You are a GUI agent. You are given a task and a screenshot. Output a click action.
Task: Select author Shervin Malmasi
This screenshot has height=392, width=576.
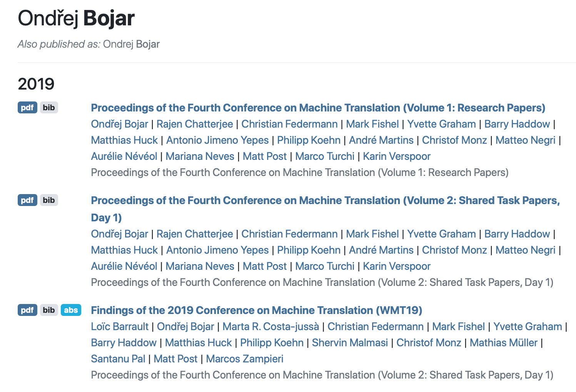(350, 343)
